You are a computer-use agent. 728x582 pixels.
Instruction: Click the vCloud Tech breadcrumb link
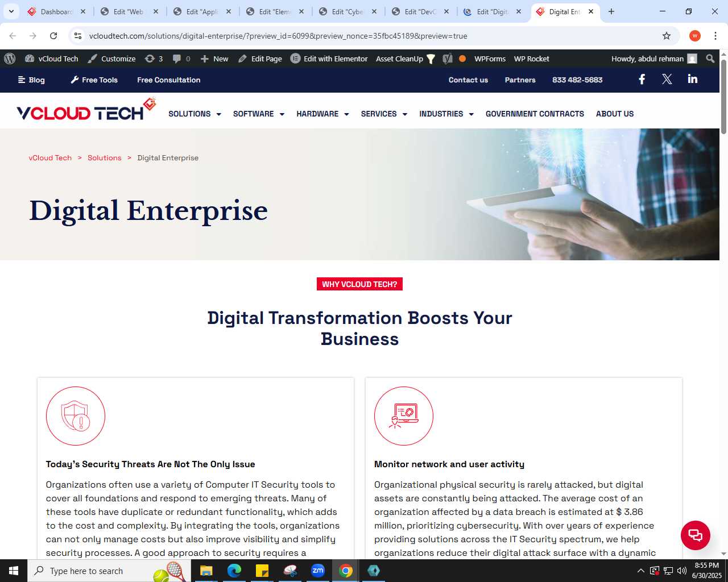coord(50,158)
